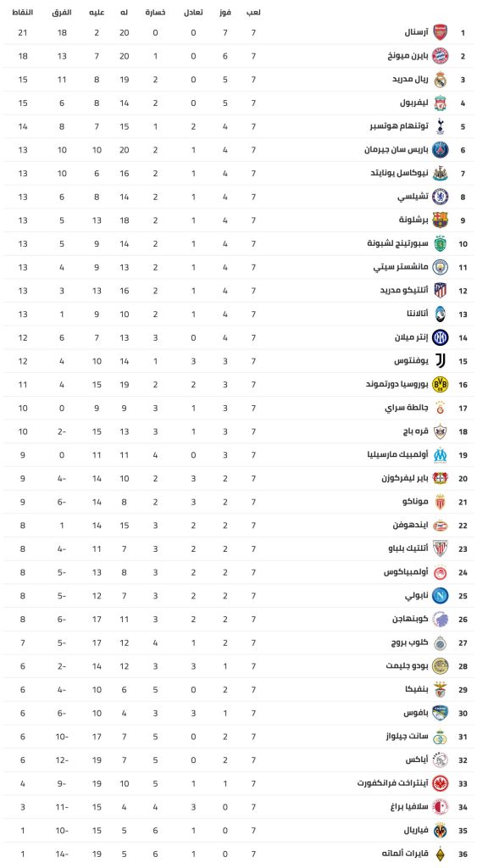The height and width of the screenshot is (868, 477).
Task: Click the Barcelona crest icon
Action: tap(440, 220)
